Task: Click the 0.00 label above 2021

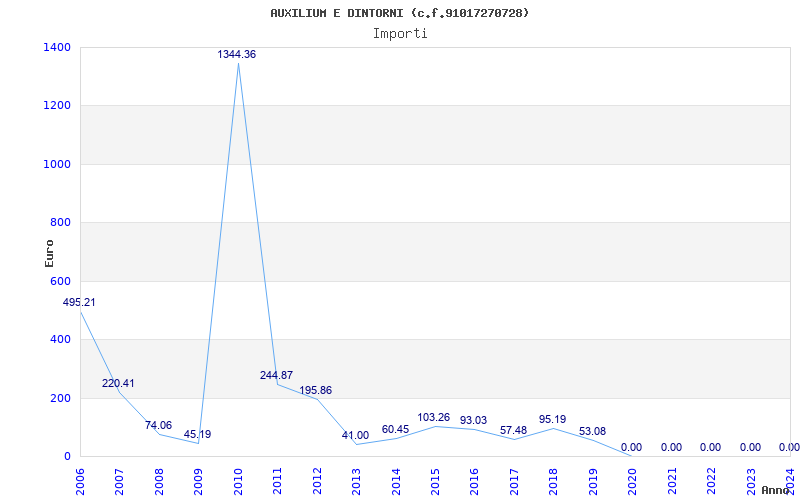Action: point(671,447)
